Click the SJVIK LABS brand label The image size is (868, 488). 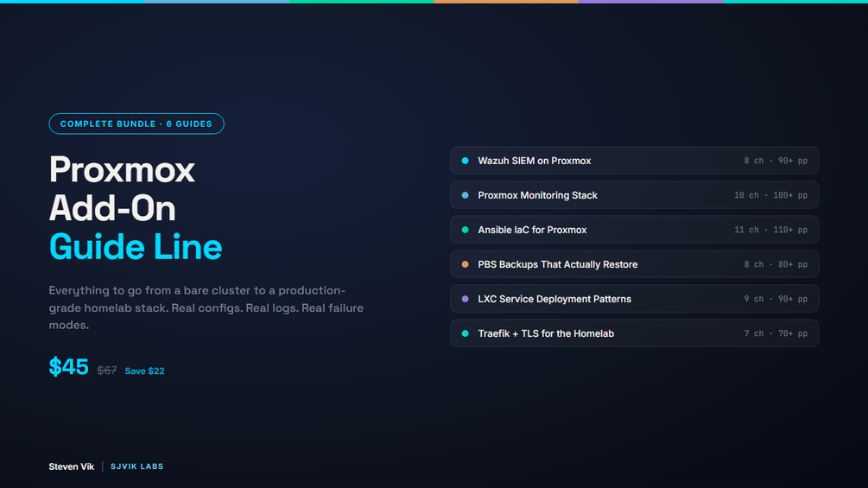[136, 466]
